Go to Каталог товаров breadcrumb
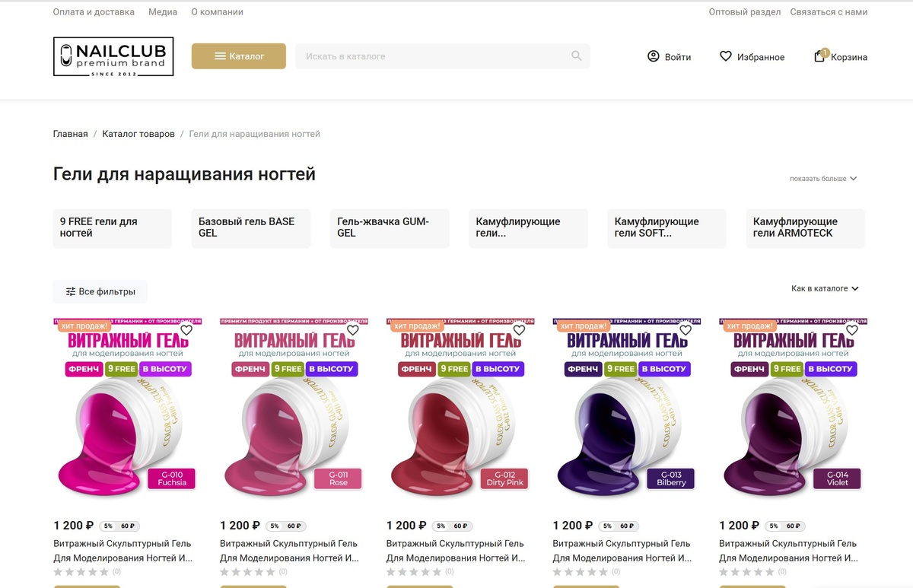 pyautogui.click(x=138, y=134)
